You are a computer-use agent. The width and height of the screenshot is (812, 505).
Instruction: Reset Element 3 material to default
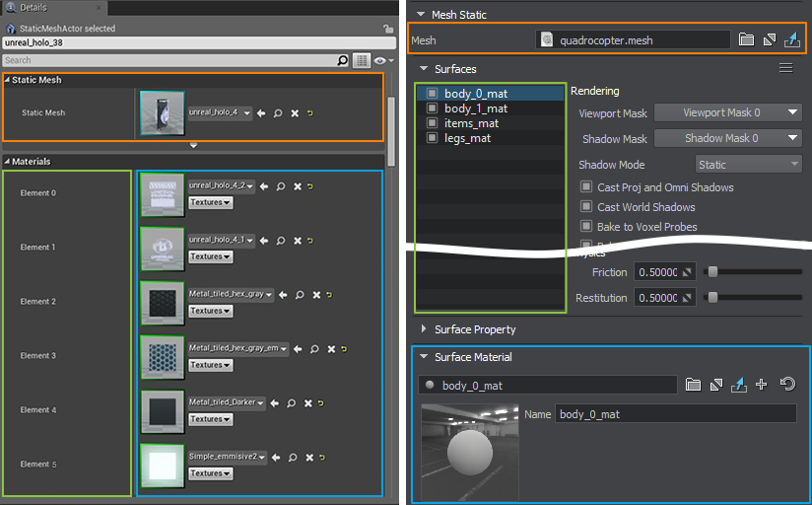click(345, 348)
